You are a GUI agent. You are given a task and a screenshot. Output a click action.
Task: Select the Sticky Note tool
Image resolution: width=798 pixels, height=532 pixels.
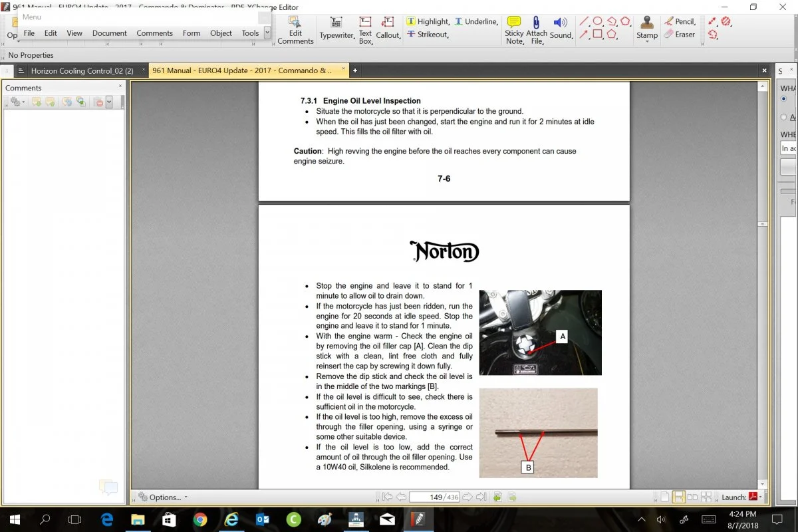pyautogui.click(x=514, y=29)
